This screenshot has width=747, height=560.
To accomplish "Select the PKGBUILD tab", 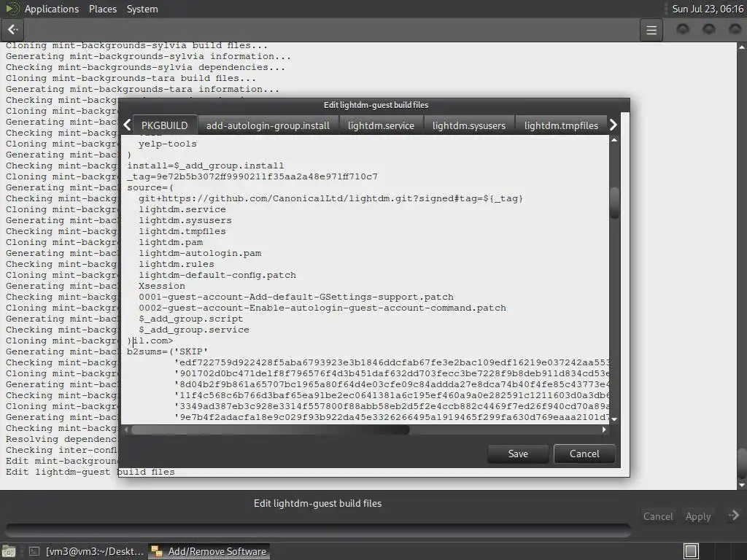I will [164, 125].
